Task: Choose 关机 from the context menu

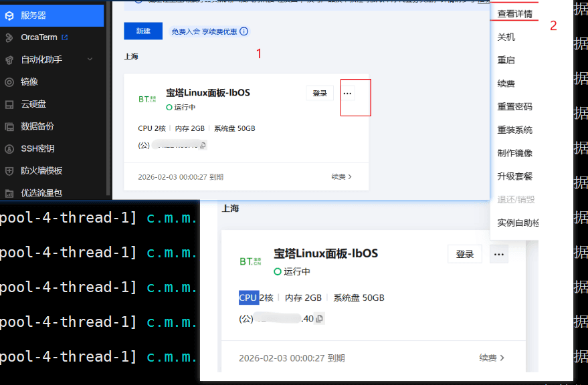Action: (x=506, y=37)
